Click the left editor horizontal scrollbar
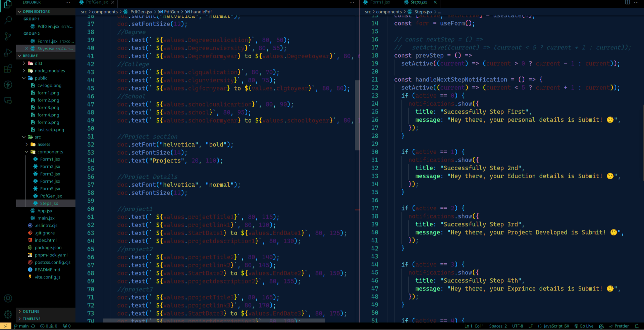The image size is (644, 330). [214, 321]
